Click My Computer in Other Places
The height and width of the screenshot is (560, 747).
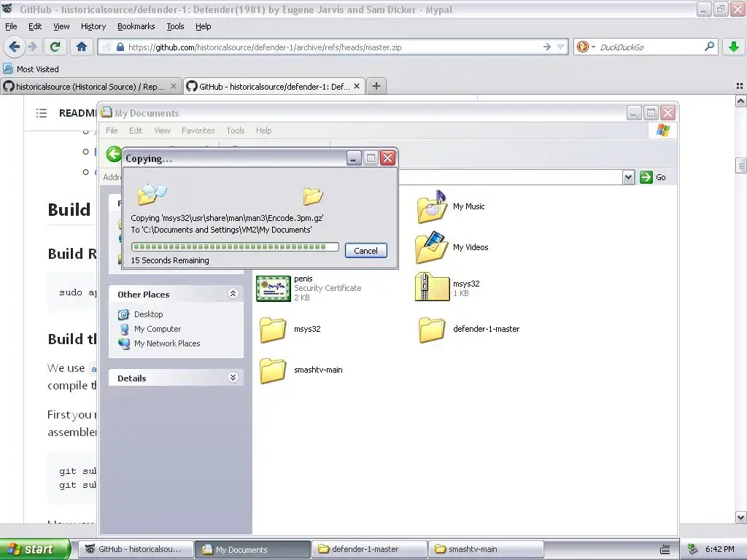pos(158,329)
